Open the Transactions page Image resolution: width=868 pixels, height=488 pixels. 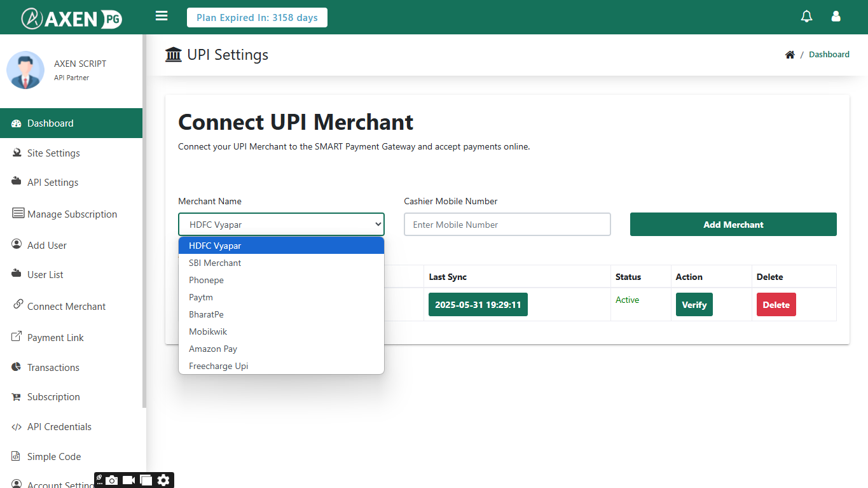(71, 367)
